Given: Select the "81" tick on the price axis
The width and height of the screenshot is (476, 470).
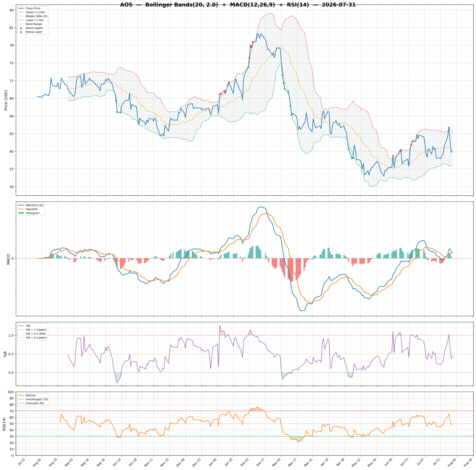Looking at the screenshot, I should (x=12, y=28).
